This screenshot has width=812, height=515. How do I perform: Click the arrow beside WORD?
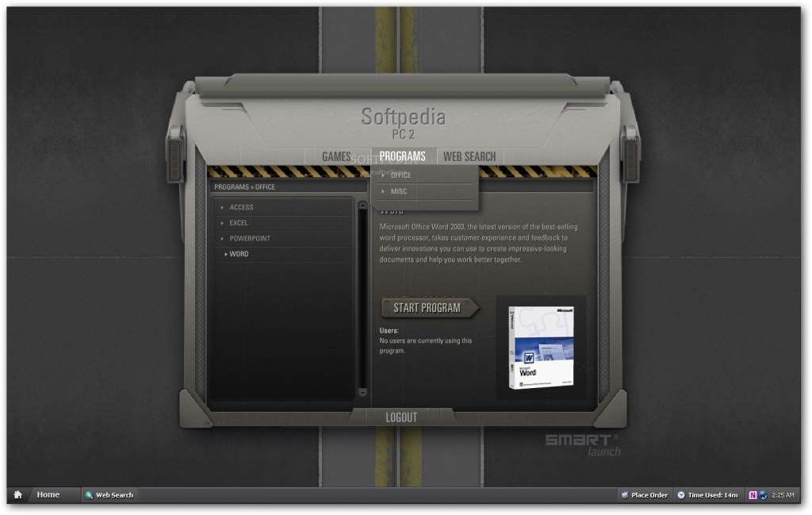(x=226, y=254)
